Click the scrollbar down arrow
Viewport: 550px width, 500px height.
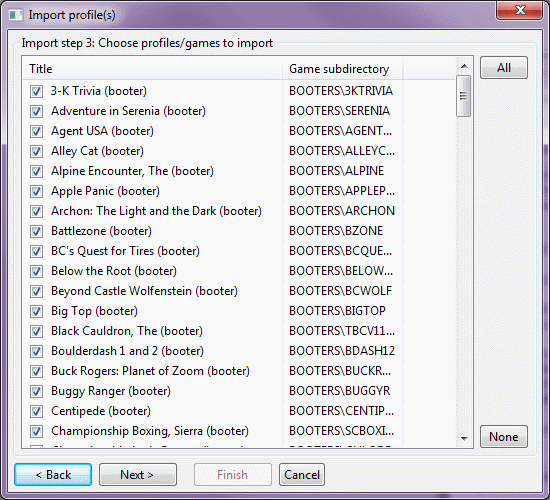click(x=464, y=439)
